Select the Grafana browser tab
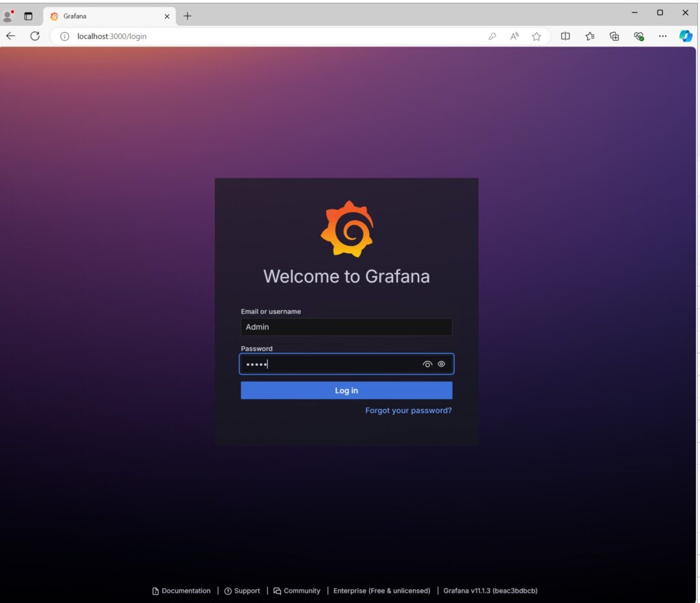Image resolution: width=700 pixels, height=603 pixels. click(103, 16)
